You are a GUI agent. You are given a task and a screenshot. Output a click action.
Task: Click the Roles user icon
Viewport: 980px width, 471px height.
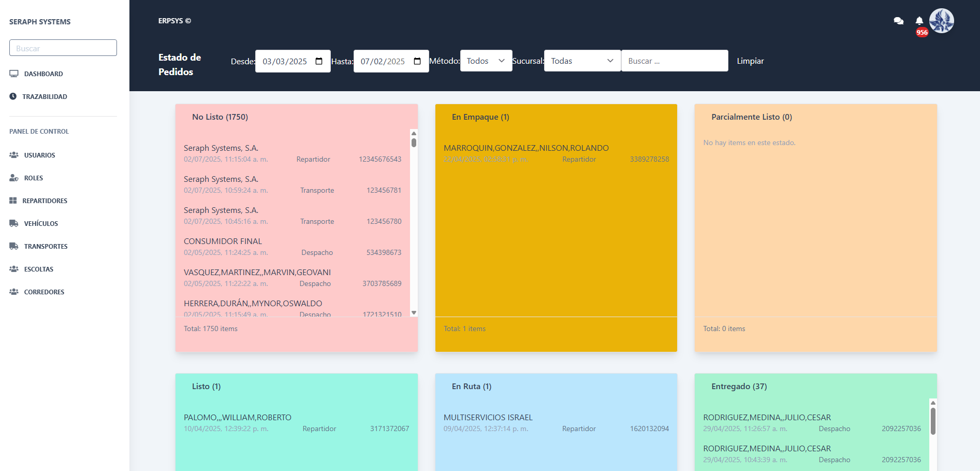(14, 178)
